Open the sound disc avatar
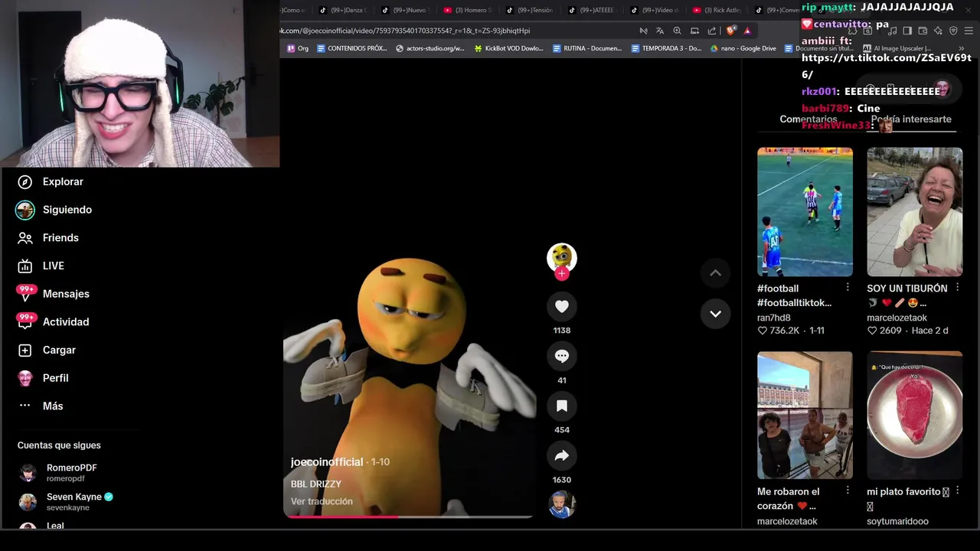Viewport: 980px width, 551px height. [561, 504]
